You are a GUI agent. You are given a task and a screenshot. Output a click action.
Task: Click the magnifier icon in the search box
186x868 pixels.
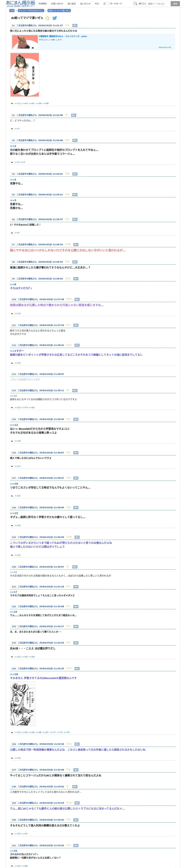coord(136,4)
